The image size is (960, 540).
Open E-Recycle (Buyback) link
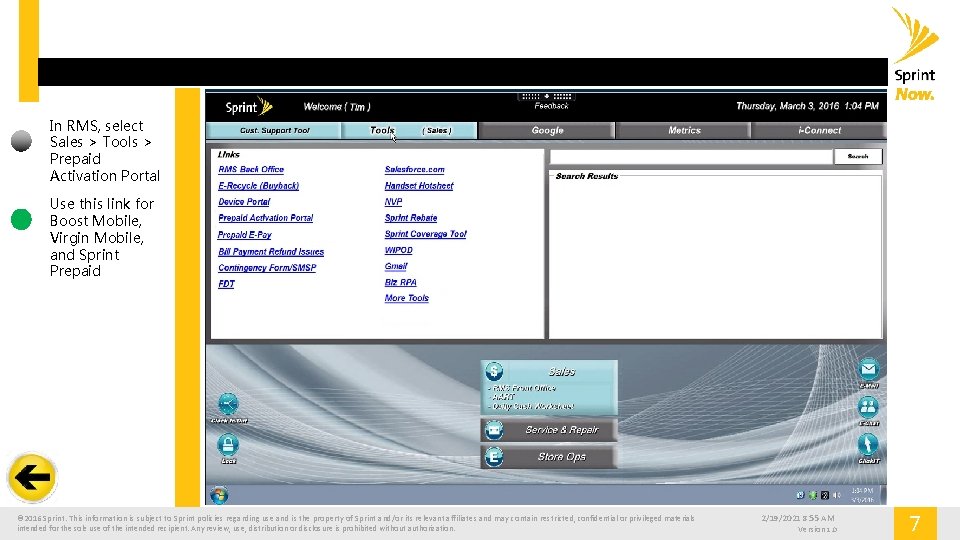[x=258, y=186]
